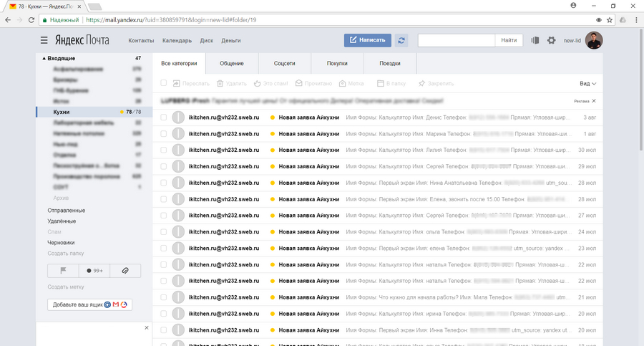Select checkbox of the 30 июл email

[164, 150]
